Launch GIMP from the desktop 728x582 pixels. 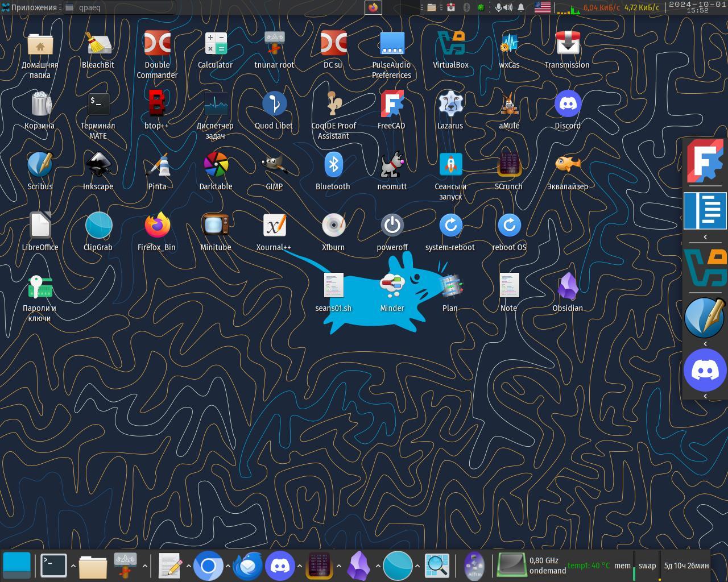tap(274, 166)
